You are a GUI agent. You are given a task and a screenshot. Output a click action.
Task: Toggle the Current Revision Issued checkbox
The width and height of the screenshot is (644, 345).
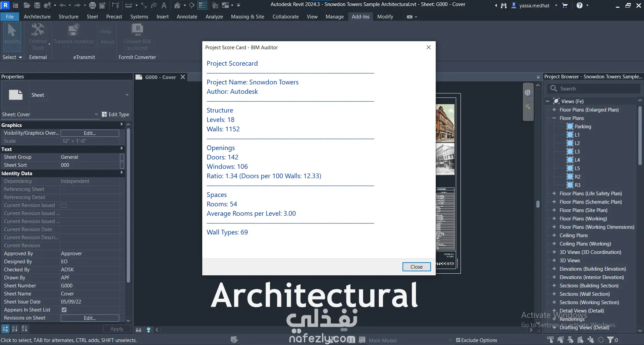pos(64,205)
